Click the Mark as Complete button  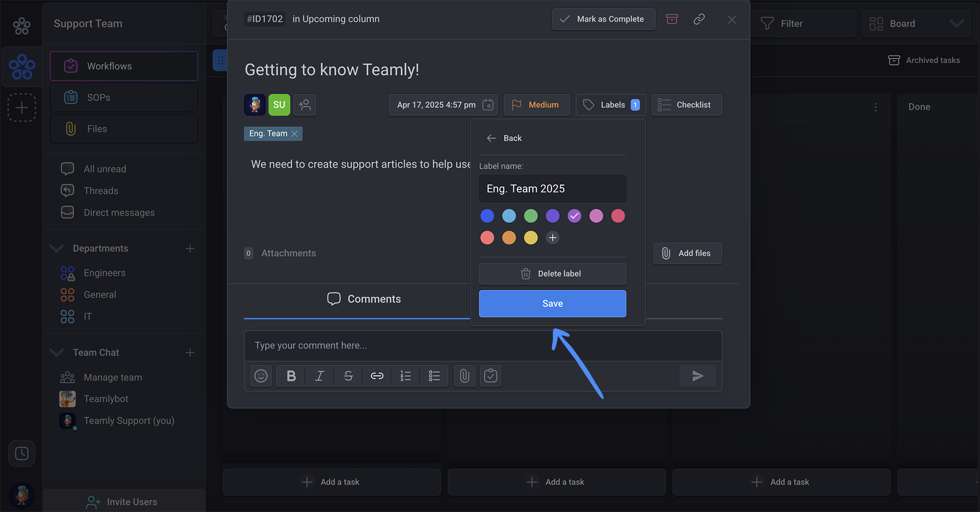pyautogui.click(x=603, y=19)
